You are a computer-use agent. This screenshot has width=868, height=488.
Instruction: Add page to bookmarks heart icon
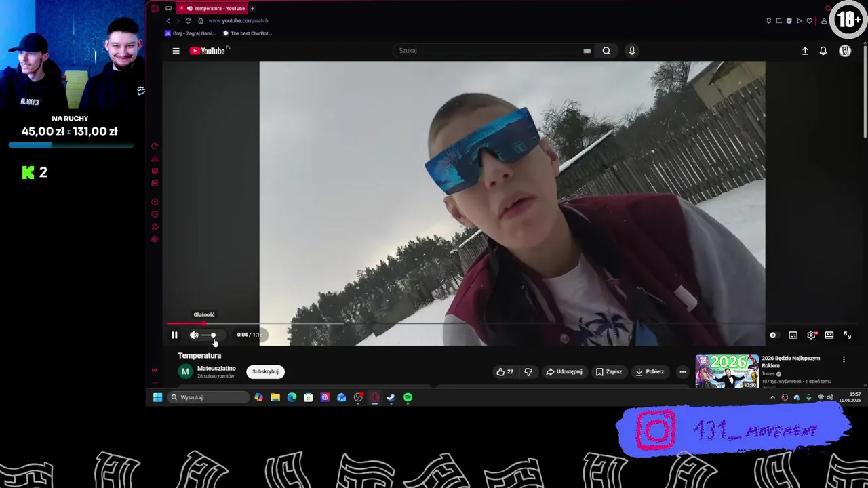pos(809,21)
